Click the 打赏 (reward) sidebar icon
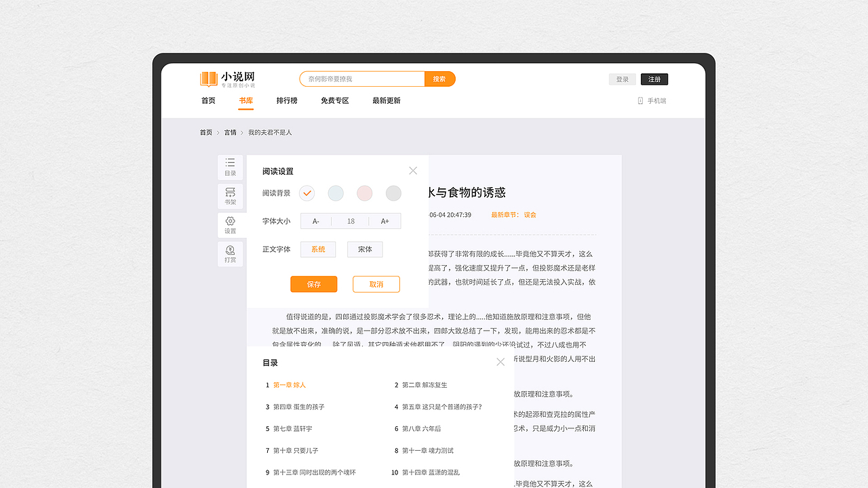This screenshot has height=488, width=868. pyautogui.click(x=231, y=253)
